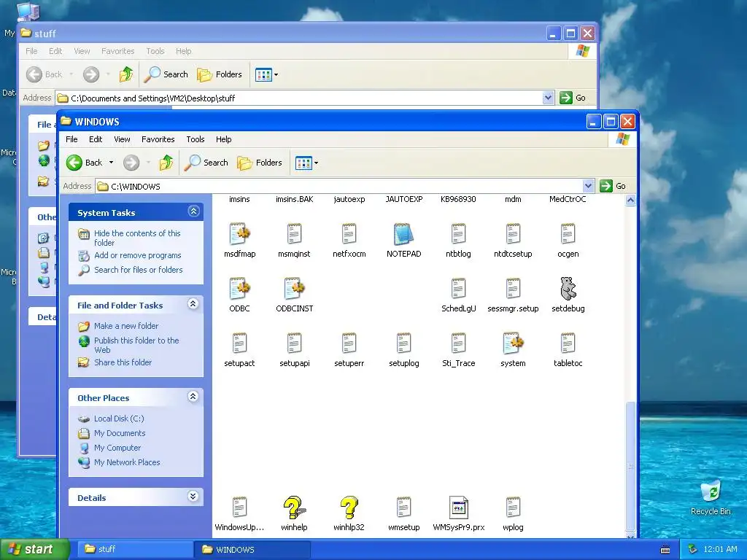
Task: Click Back button in WINDOWS window
Action: coord(85,163)
